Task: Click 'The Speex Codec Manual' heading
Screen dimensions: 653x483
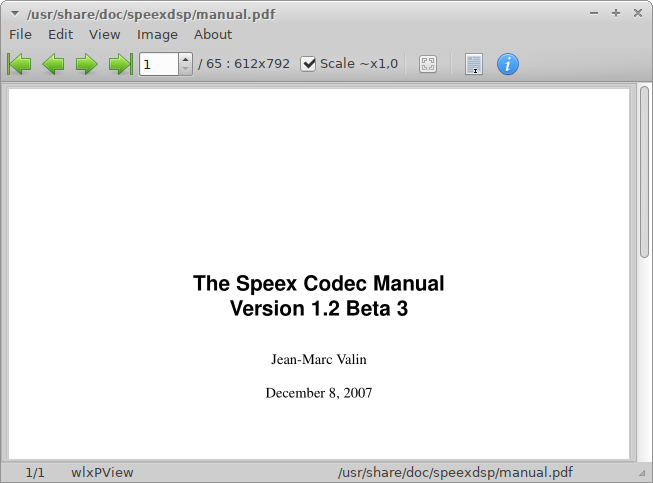Action: pyautogui.click(x=319, y=284)
